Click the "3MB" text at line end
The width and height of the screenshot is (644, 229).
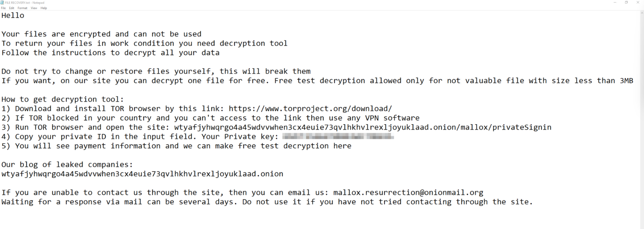(626, 81)
